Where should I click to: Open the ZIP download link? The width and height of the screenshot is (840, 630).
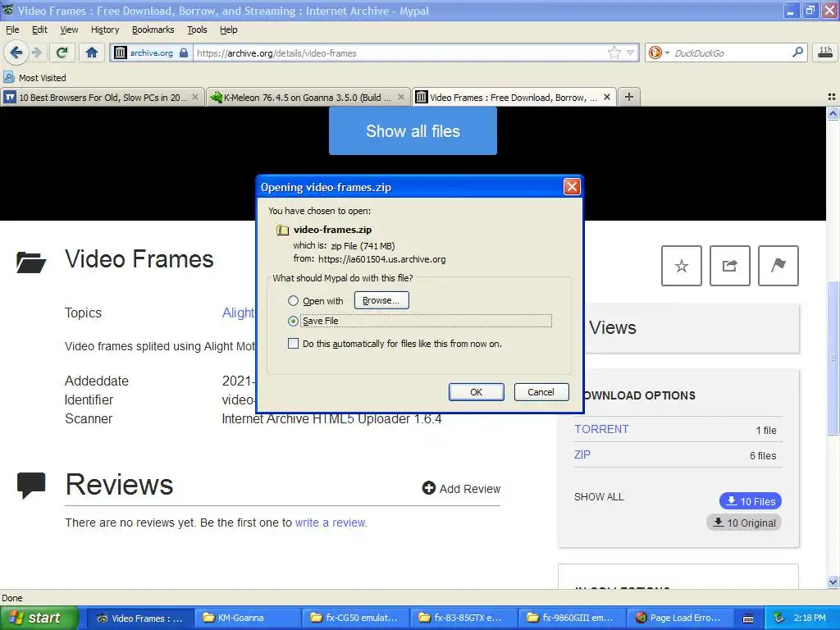[x=582, y=454]
